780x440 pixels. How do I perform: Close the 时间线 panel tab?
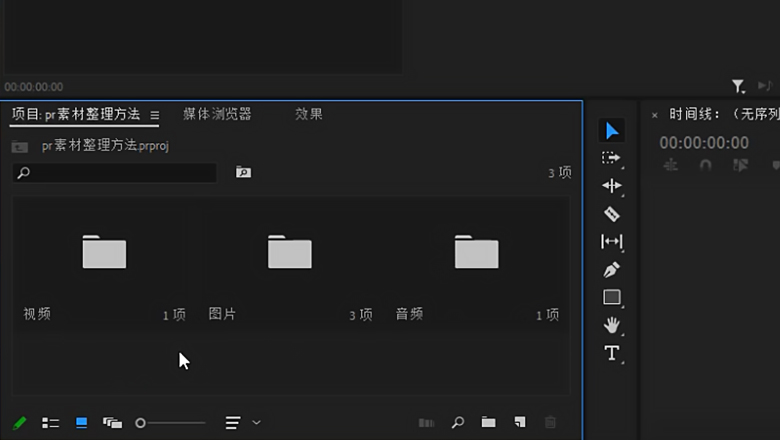(x=655, y=115)
